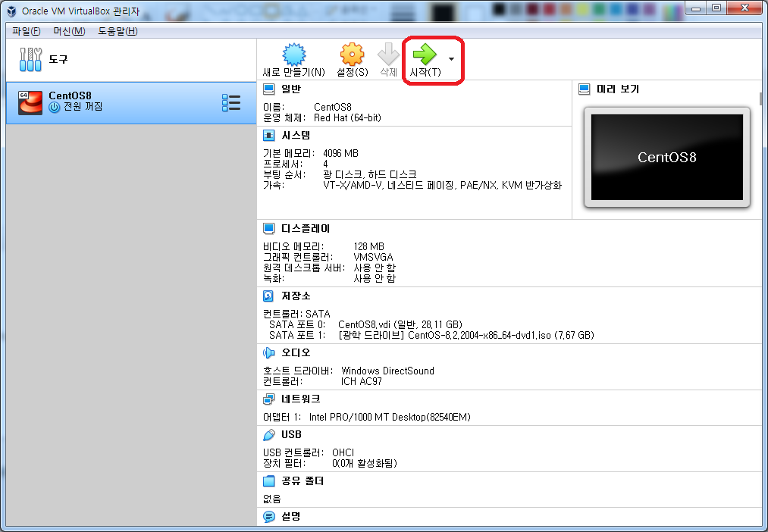Screen dimensions: 768x532
Task: Open VM Settings (설정) gear icon
Action: (353, 55)
